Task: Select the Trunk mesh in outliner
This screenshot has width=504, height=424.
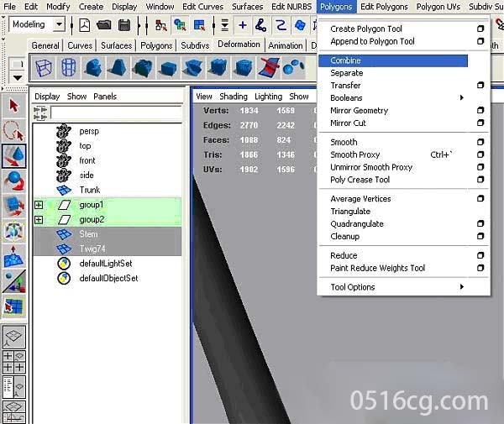Action: pyautogui.click(x=108, y=190)
